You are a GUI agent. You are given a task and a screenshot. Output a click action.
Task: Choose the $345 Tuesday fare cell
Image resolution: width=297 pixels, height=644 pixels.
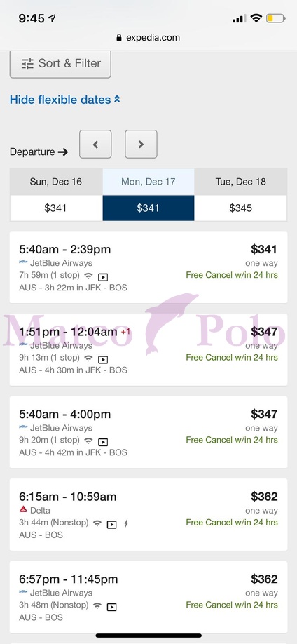(x=241, y=208)
